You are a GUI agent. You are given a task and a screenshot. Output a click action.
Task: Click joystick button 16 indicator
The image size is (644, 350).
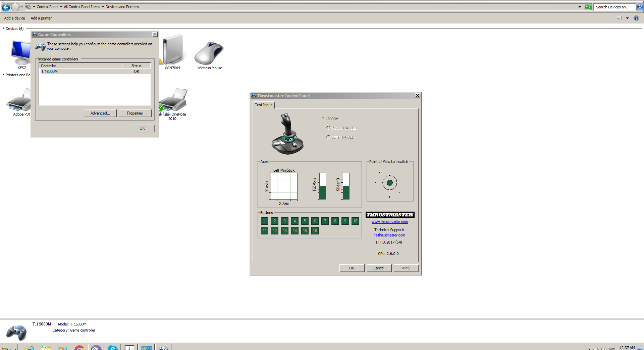(315, 231)
